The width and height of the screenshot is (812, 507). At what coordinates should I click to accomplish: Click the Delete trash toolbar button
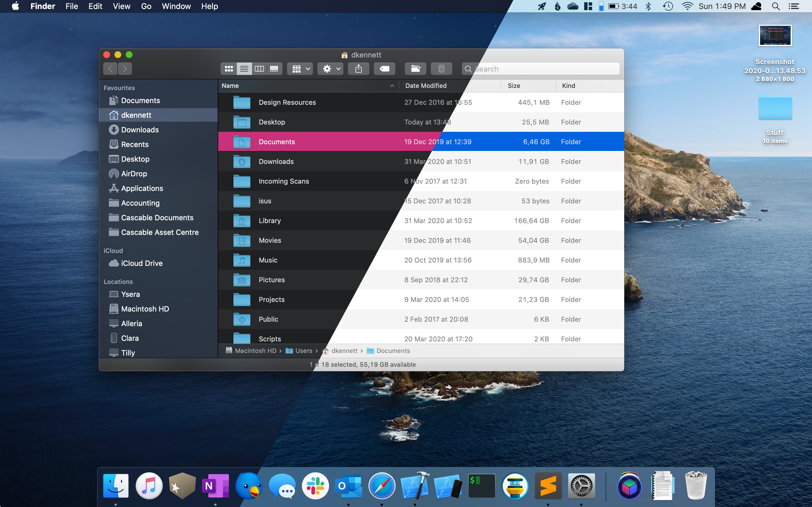tap(441, 69)
